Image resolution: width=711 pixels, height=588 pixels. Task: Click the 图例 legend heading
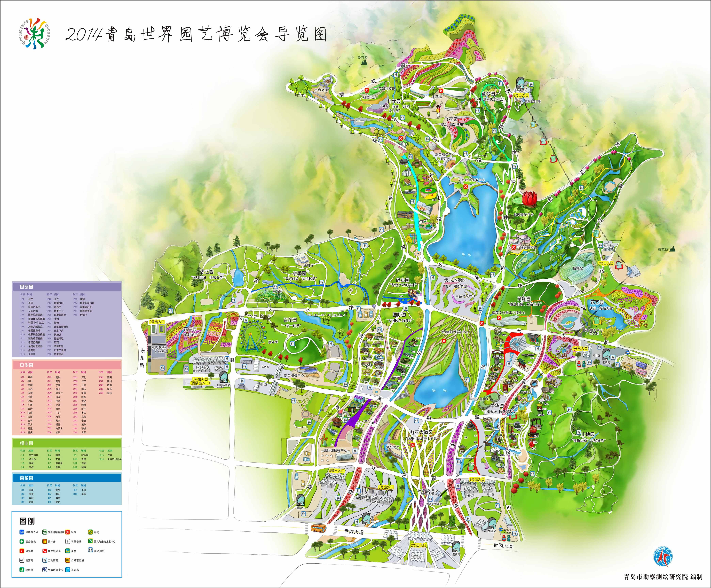point(27,521)
